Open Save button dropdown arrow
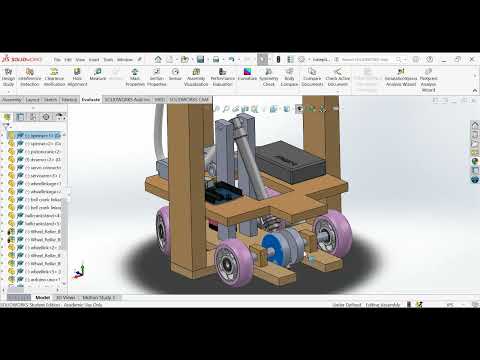The width and height of the screenshot is (480, 360). point(207,60)
